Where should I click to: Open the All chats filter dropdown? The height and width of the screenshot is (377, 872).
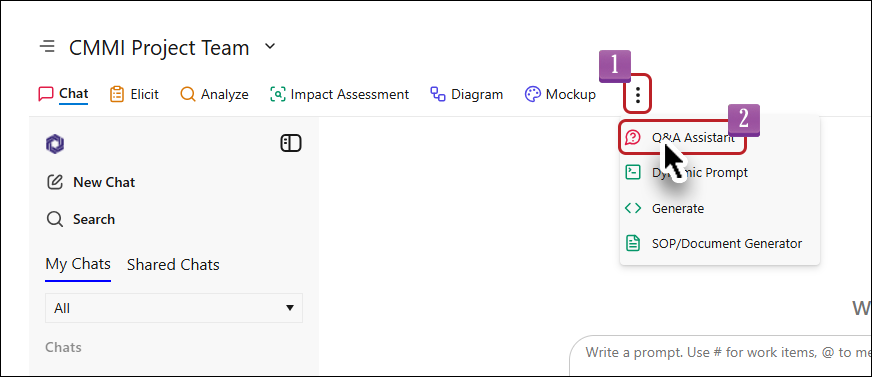(174, 308)
